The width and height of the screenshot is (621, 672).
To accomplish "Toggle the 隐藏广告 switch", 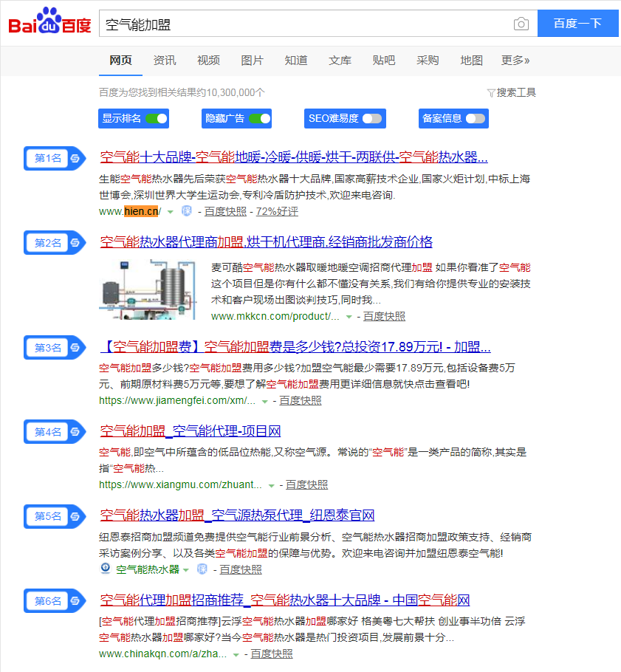I will [260, 119].
